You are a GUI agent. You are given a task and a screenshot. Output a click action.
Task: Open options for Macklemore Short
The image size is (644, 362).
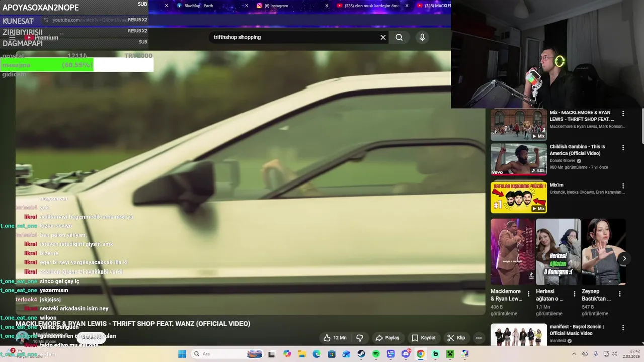528,294
